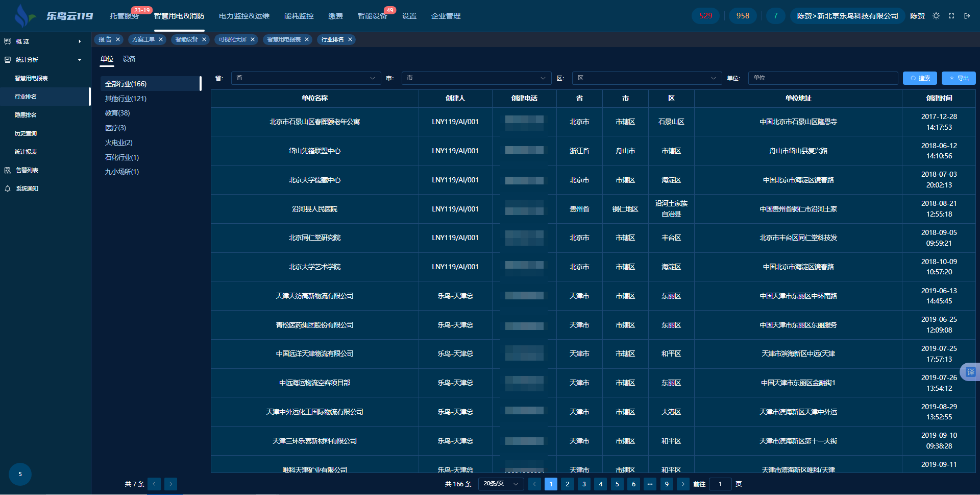The image size is (980, 495).
Task: Open the 区 district dropdown
Action: pyautogui.click(x=646, y=78)
